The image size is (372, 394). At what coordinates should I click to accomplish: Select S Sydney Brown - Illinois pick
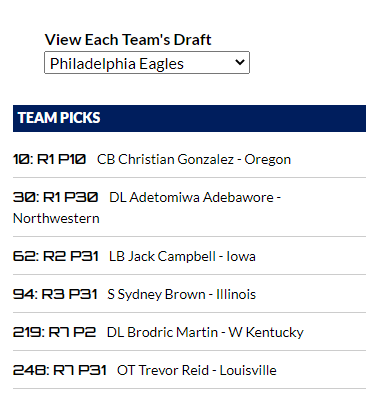[182, 294]
